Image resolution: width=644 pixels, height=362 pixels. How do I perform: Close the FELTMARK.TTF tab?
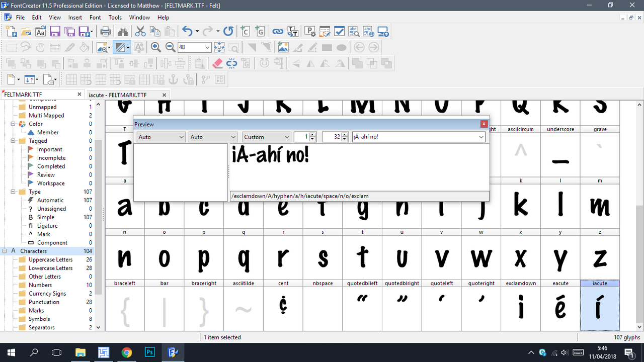79,94
